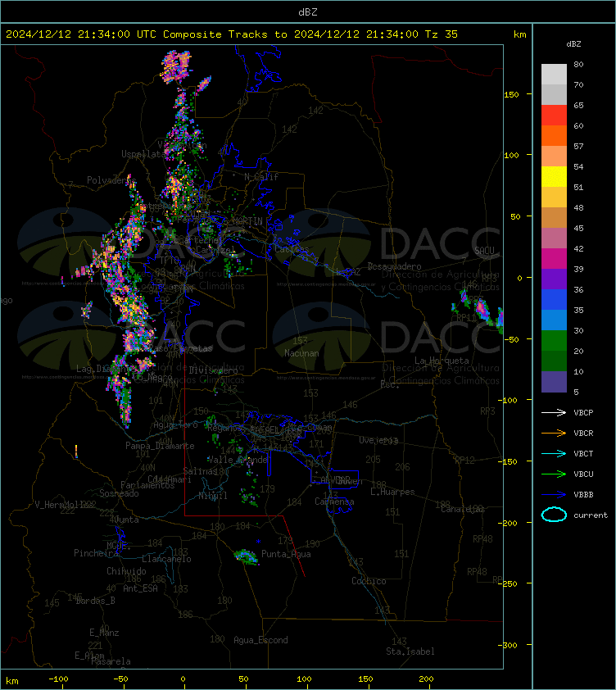
Task: Click the La_Horqueta place label
Action: point(442,361)
